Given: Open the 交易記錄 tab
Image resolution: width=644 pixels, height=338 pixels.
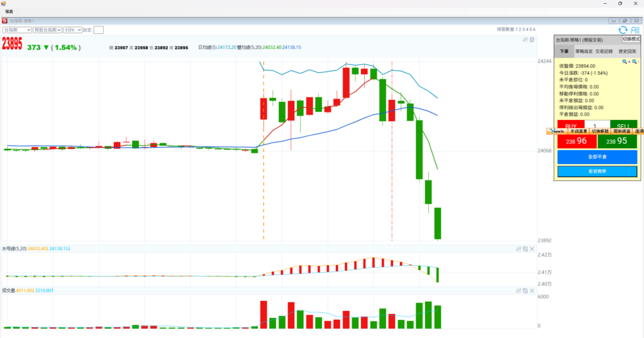Looking at the screenshot, I should [x=604, y=52].
